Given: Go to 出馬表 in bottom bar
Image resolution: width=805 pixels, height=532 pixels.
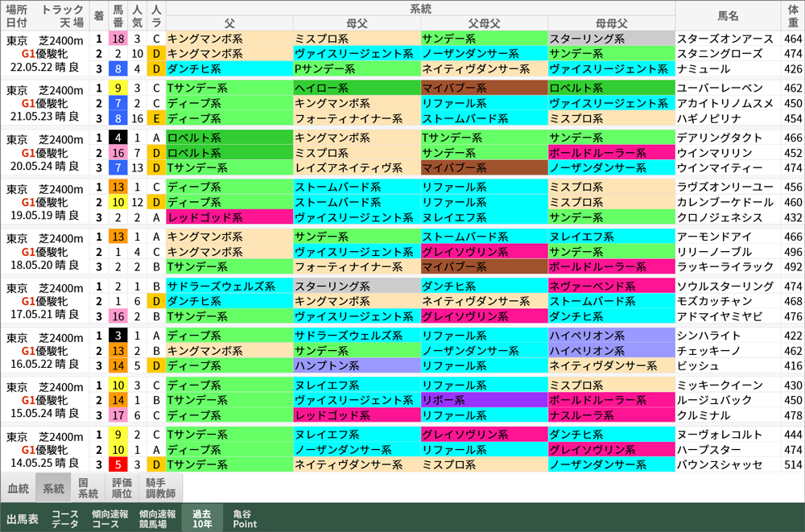Looking at the screenshot, I should pos(22,518).
